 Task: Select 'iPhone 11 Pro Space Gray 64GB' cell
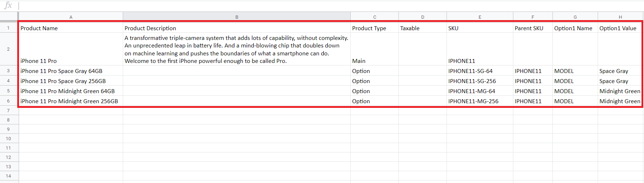click(71, 71)
